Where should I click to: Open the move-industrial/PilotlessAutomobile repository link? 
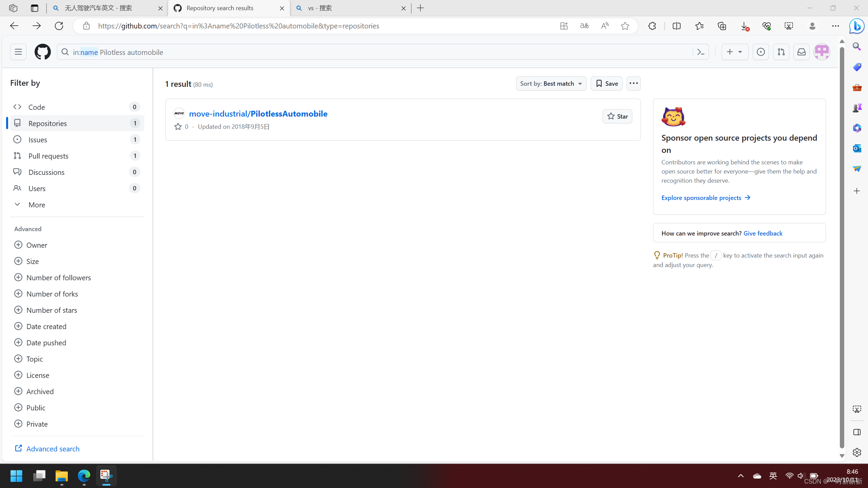[258, 114]
